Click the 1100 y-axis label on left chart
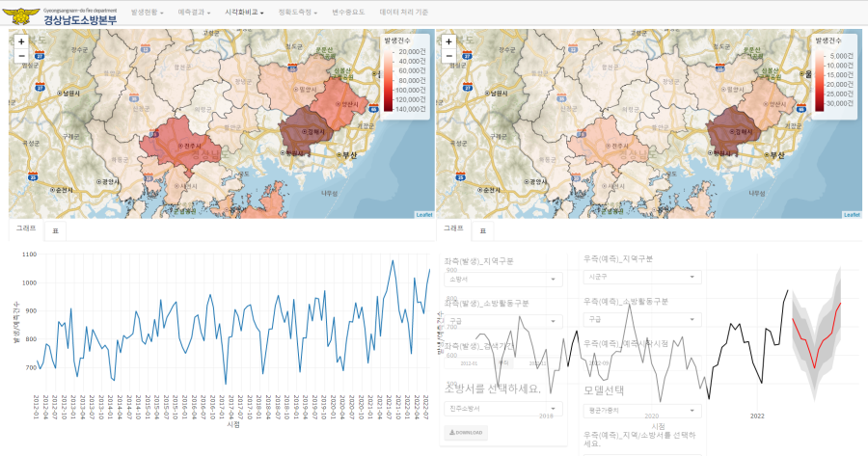The height and width of the screenshot is (456, 868). [x=29, y=255]
